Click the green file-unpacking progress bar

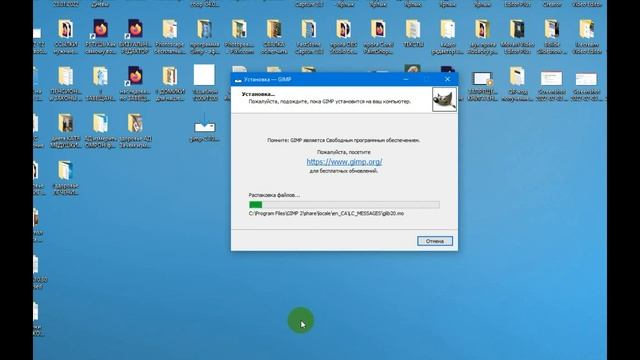pos(344,204)
